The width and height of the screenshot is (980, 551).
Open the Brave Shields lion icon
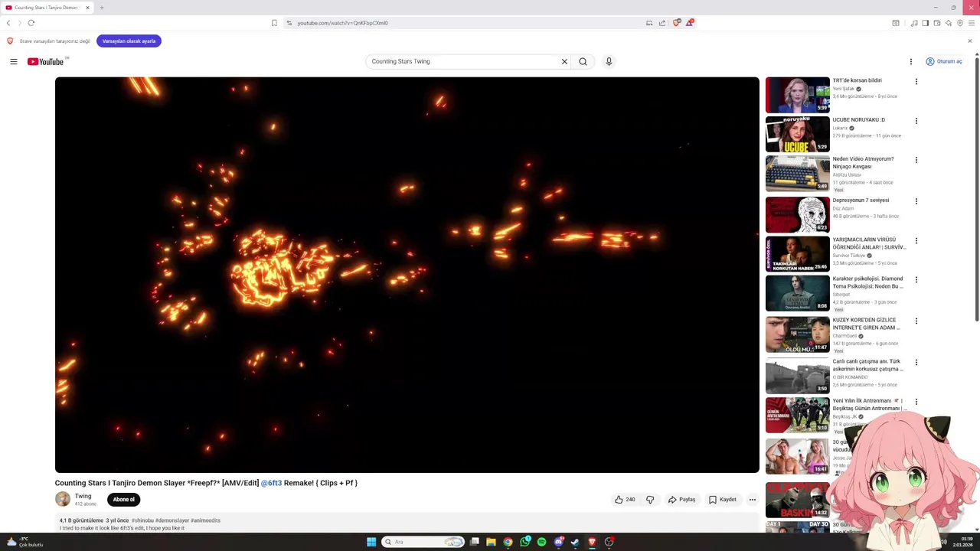(x=676, y=23)
